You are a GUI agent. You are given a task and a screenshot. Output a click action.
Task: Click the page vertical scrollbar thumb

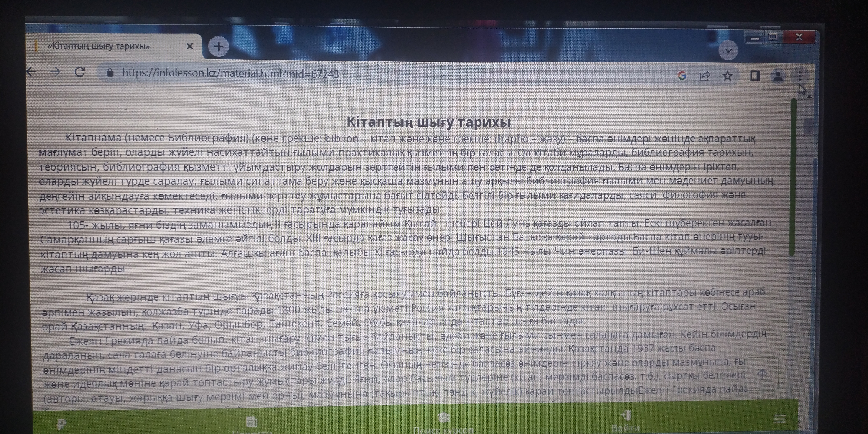pyautogui.click(x=808, y=126)
